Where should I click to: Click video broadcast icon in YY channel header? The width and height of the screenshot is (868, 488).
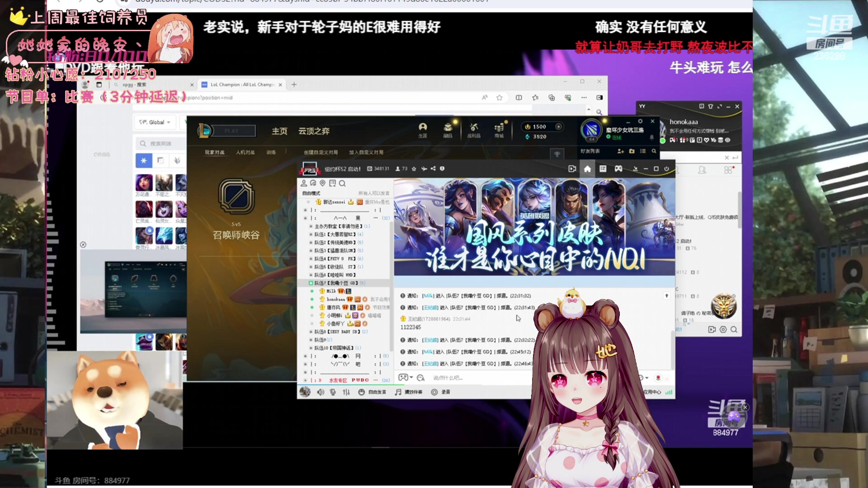tap(572, 169)
